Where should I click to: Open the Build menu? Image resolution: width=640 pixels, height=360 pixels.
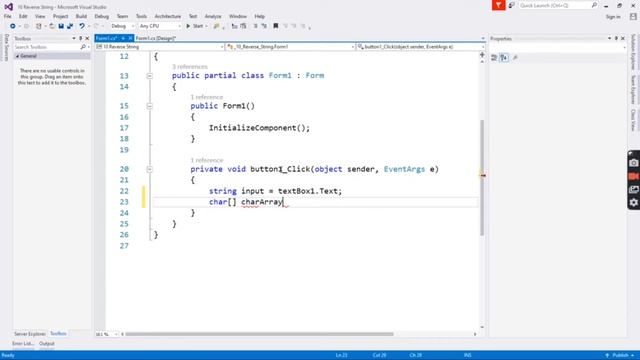(81, 16)
